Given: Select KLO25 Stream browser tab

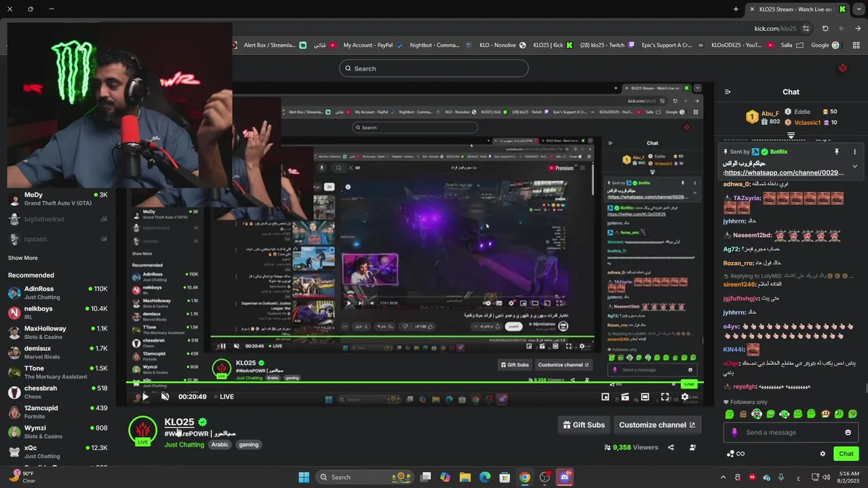Looking at the screenshot, I should pos(797,9).
